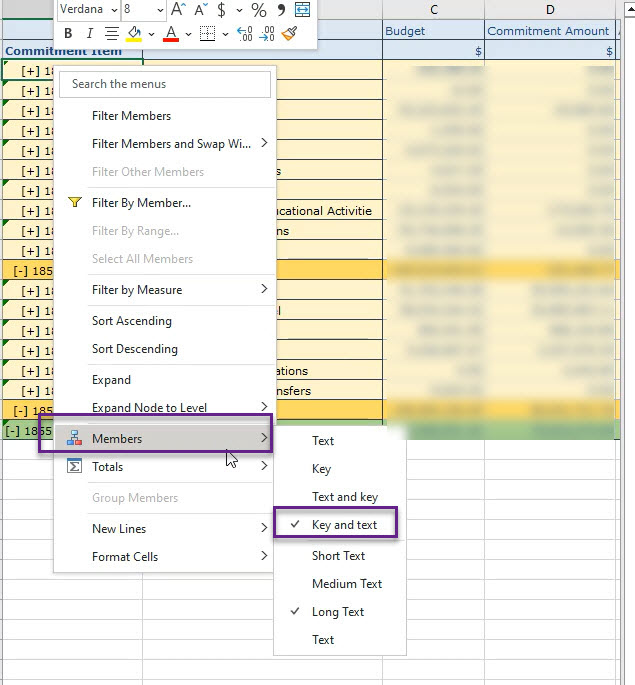Open the Expand Node to Level submenu
Image resolution: width=635 pixels, height=685 pixels.
[164, 407]
